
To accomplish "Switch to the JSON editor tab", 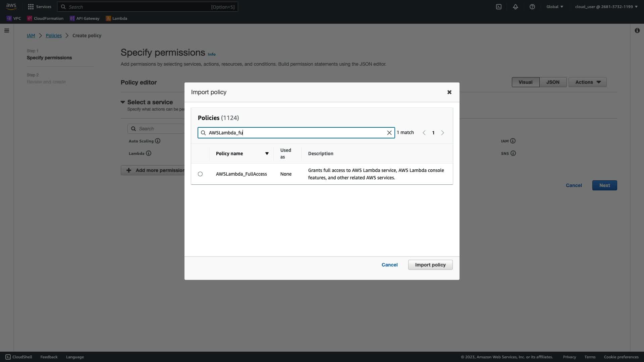I will [553, 82].
